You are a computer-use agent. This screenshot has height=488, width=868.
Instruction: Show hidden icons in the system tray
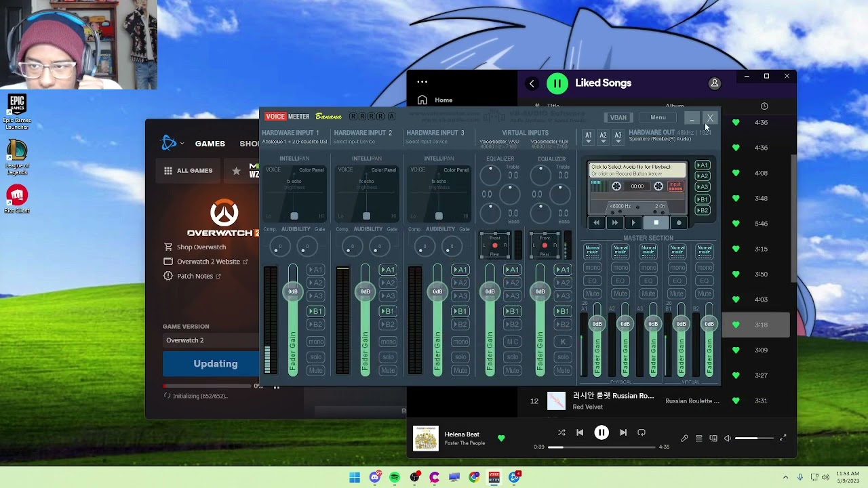[x=785, y=478]
